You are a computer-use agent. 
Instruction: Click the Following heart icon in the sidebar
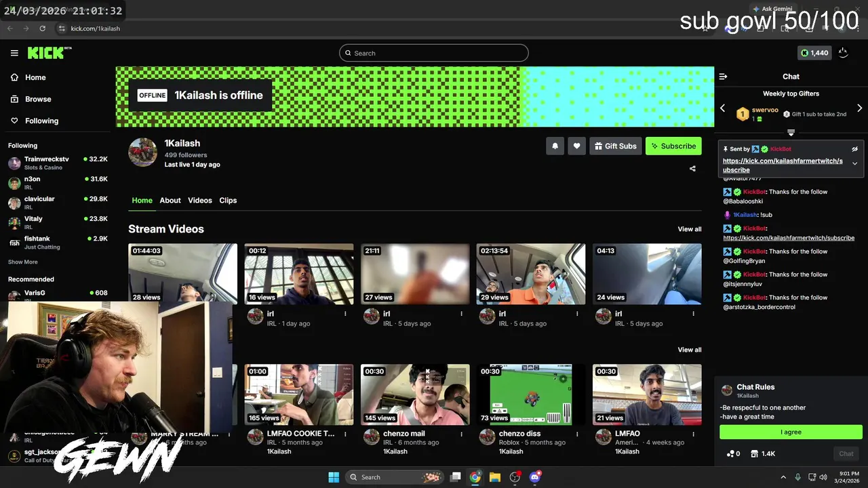click(14, 121)
